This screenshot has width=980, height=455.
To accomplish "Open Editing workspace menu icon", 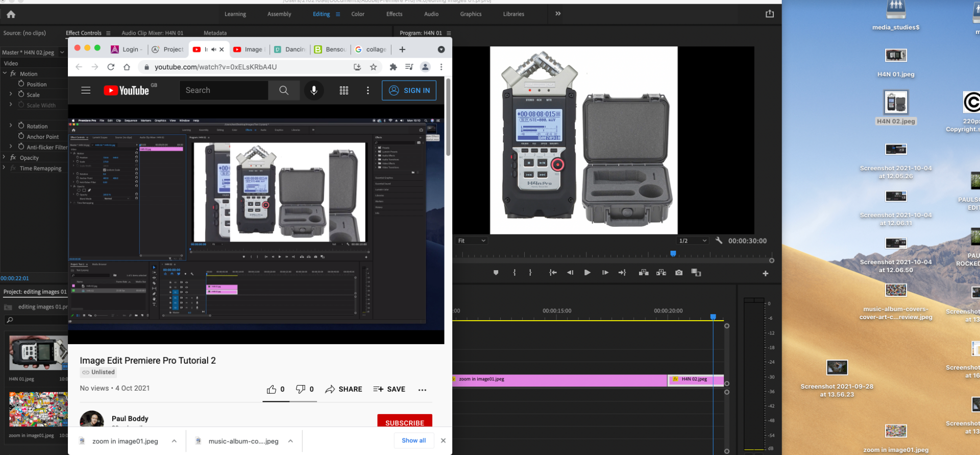I will click(x=338, y=14).
